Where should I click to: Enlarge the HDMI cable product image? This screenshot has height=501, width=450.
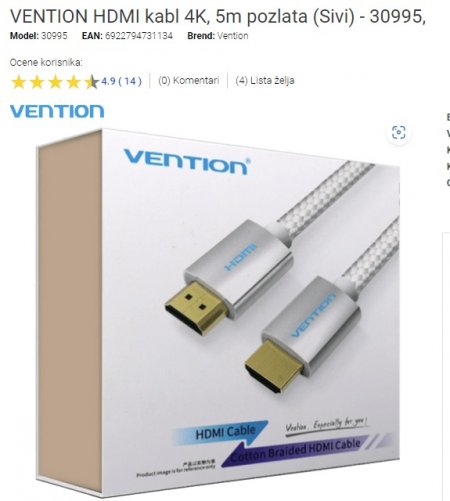point(218,312)
